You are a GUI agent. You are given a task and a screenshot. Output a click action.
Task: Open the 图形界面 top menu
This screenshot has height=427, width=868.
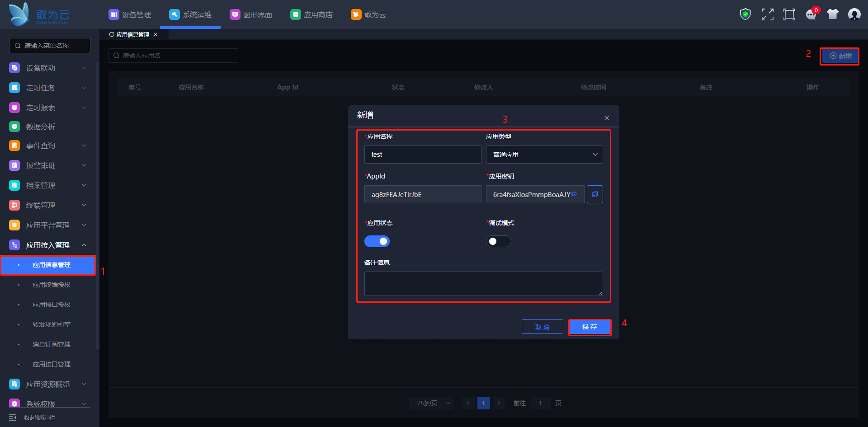(251, 14)
